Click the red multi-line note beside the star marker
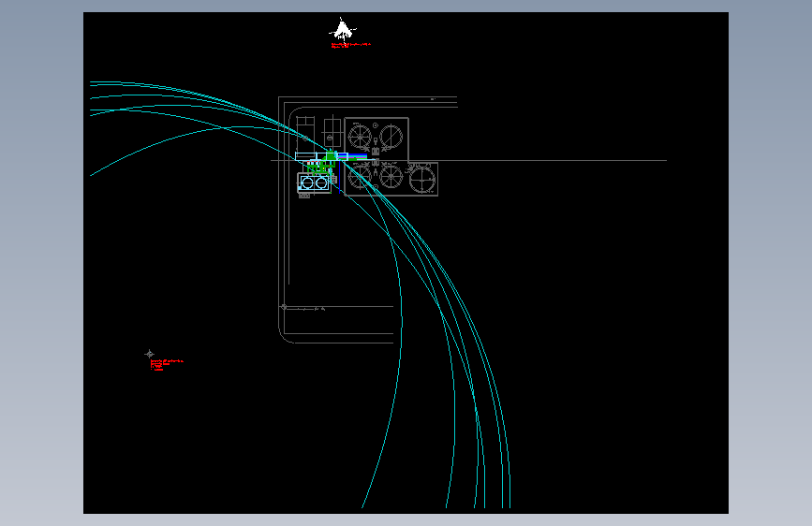The height and width of the screenshot is (526, 812). 166,365
